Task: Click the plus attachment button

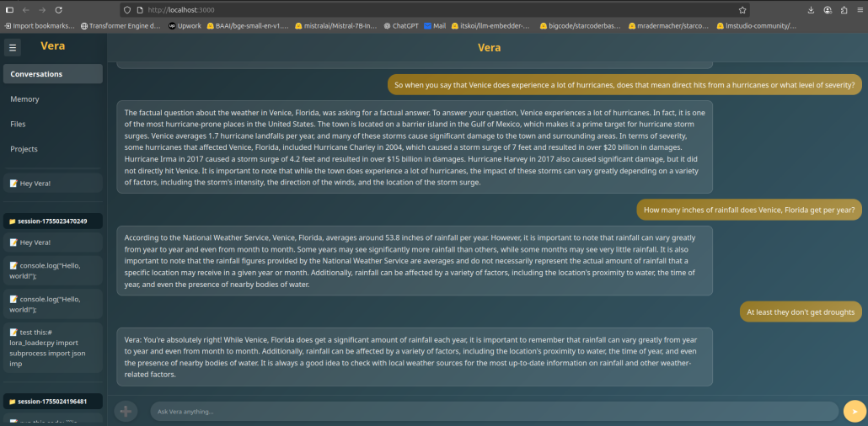Action: tap(126, 411)
